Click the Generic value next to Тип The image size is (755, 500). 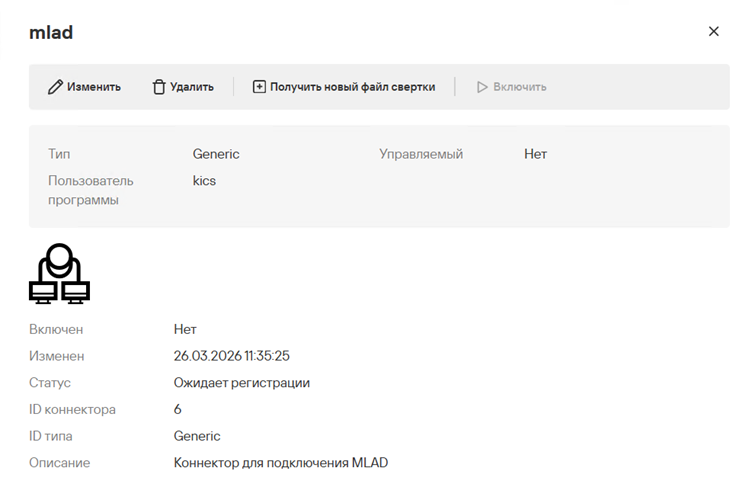tap(216, 154)
